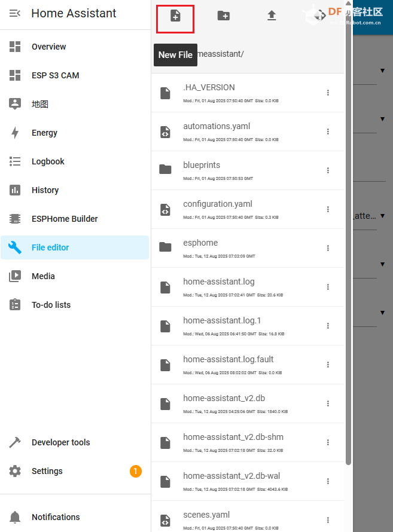Click the automations.yaml code file icon

(x=165, y=132)
